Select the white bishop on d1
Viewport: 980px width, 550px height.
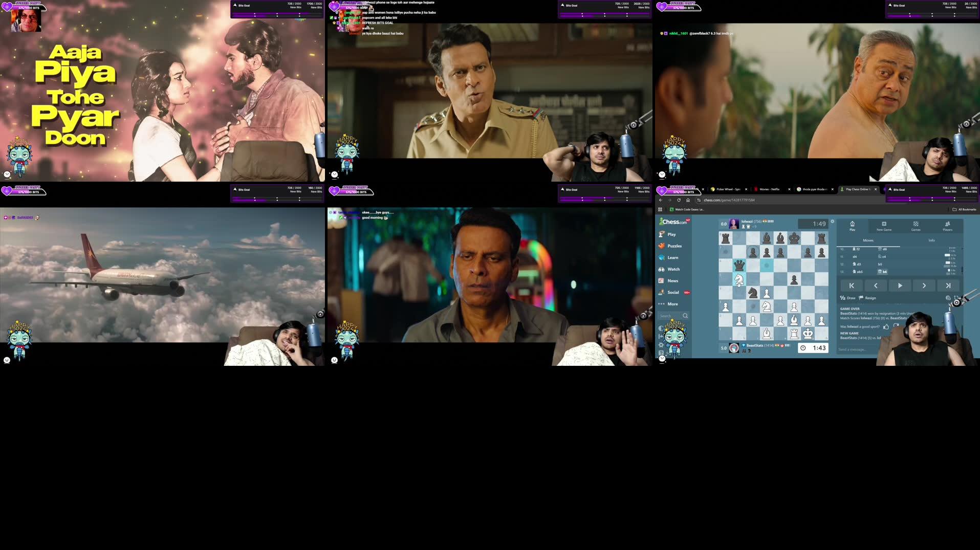(767, 334)
